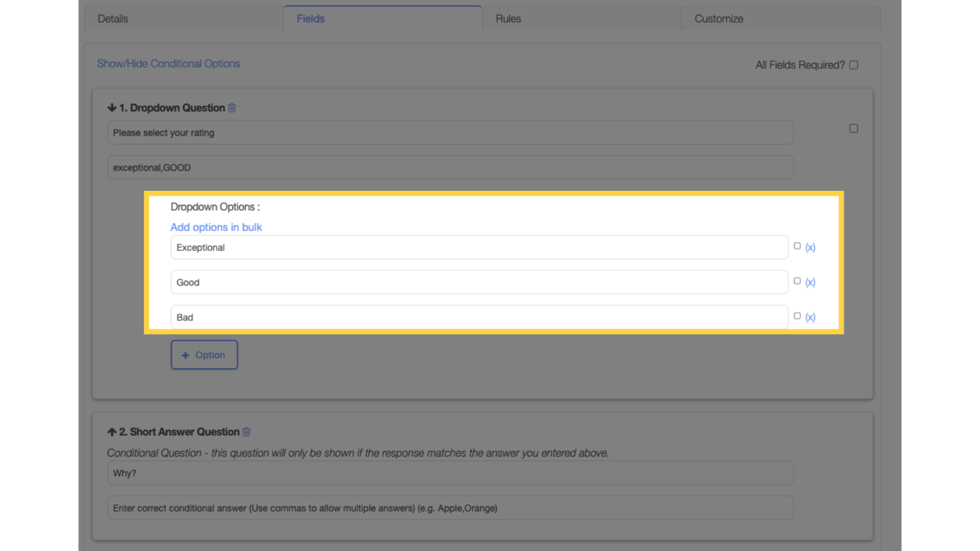Move the Short Answer Question up
The height and width of the screenshot is (551, 980).
112,432
